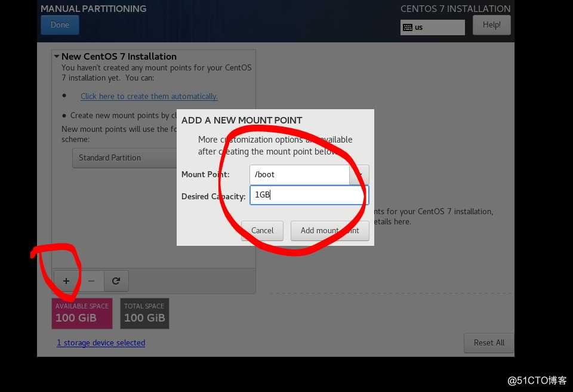Confirm with the Add mount point button

coord(329,230)
